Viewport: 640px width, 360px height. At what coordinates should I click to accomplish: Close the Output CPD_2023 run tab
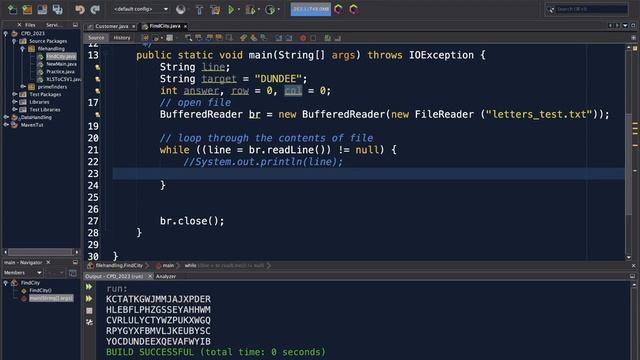click(150, 276)
